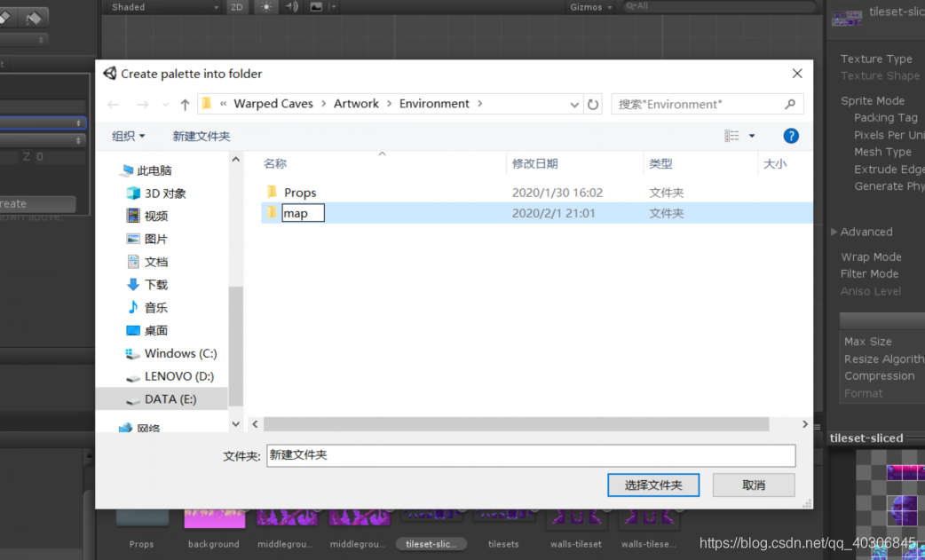Click file list horizontal scrollbar

pyautogui.click(x=516, y=424)
